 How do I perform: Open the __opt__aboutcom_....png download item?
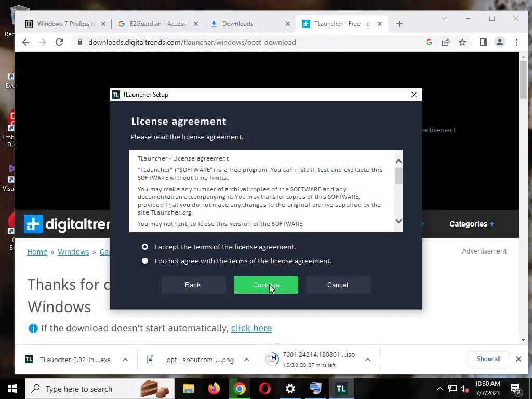coord(190,360)
